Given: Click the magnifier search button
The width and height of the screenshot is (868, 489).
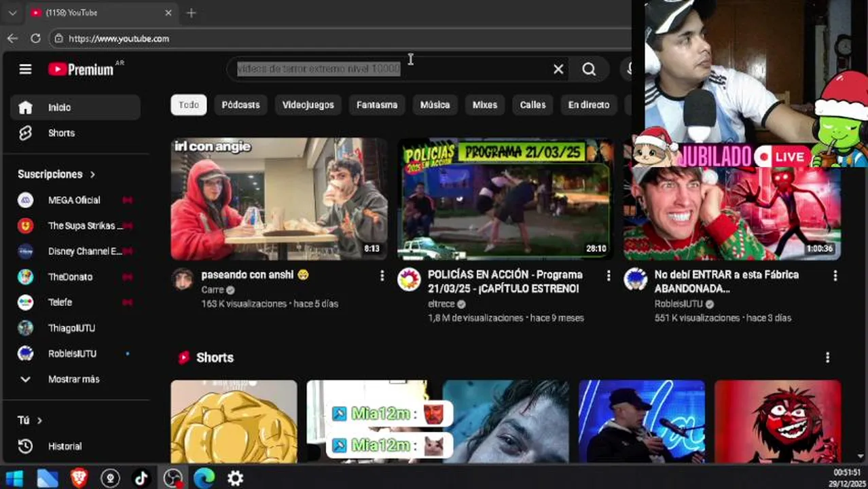Looking at the screenshot, I should click(x=589, y=69).
